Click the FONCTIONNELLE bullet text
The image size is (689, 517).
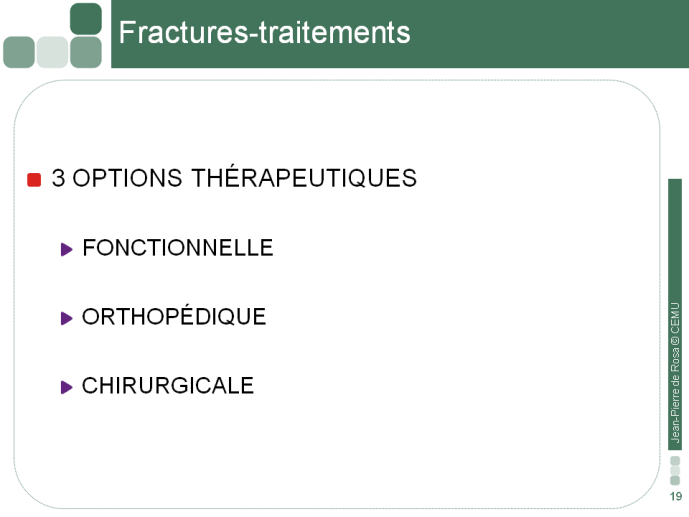(178, 248)
